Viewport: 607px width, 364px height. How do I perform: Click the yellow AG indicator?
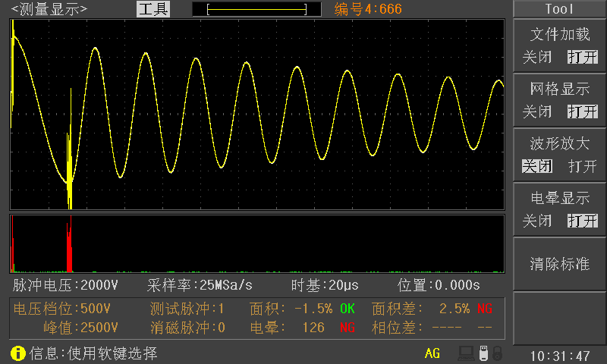coord(432,353)
